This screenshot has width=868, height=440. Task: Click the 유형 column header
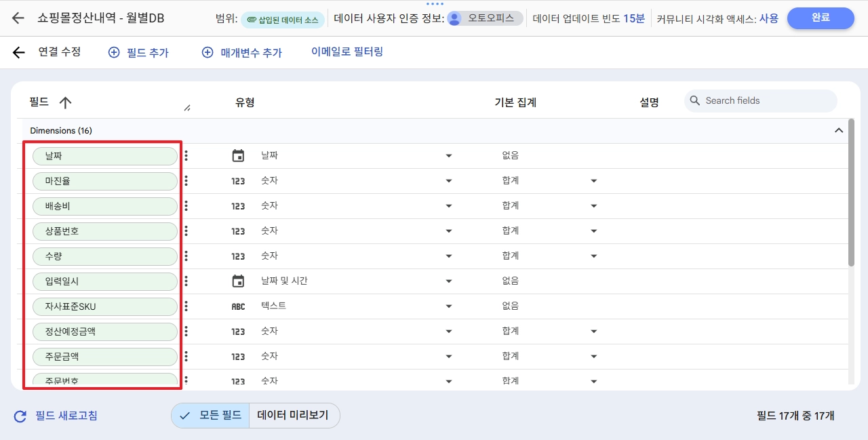click(245, 102)
